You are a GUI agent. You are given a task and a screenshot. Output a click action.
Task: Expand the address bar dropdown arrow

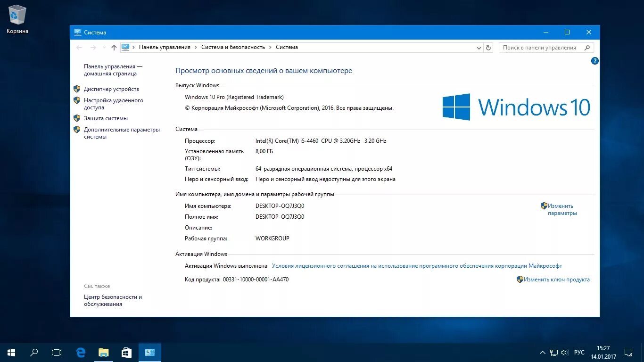479,47
